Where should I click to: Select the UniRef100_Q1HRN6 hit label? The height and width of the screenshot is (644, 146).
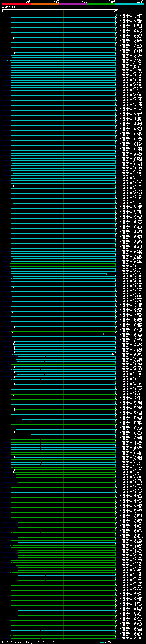tap(131, 638)
